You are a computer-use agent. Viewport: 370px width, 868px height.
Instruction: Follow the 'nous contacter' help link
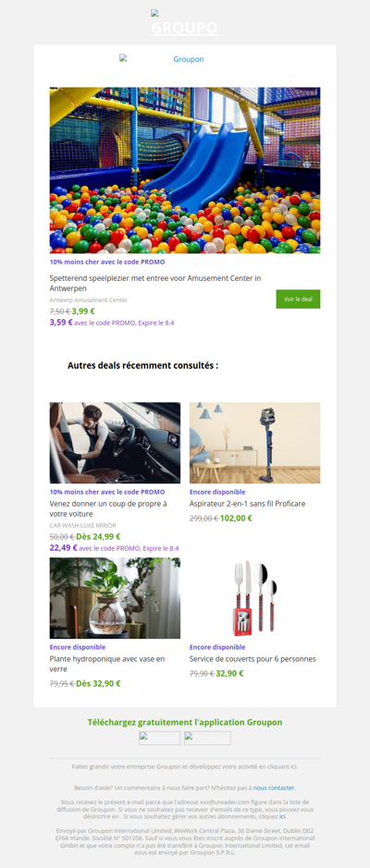(x=274, y=788)
